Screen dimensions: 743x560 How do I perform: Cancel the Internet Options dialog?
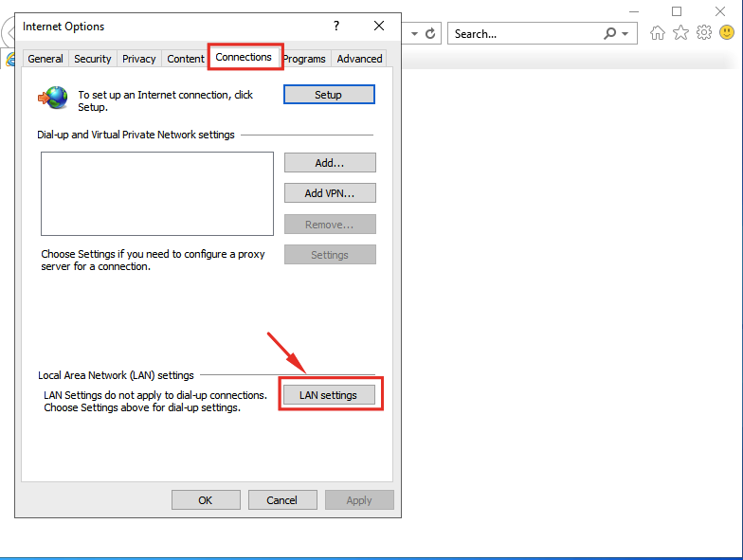click(282, 500)
